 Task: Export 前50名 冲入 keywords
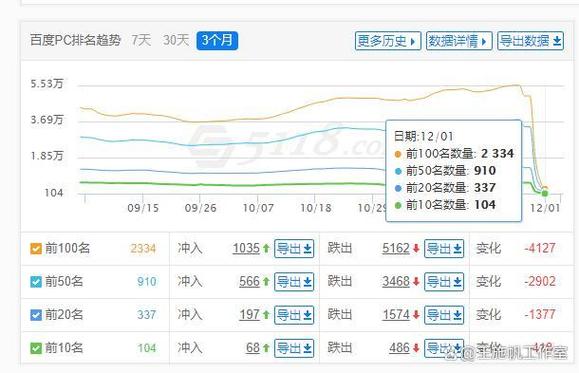pyautogui.click(x=294, y=282)
